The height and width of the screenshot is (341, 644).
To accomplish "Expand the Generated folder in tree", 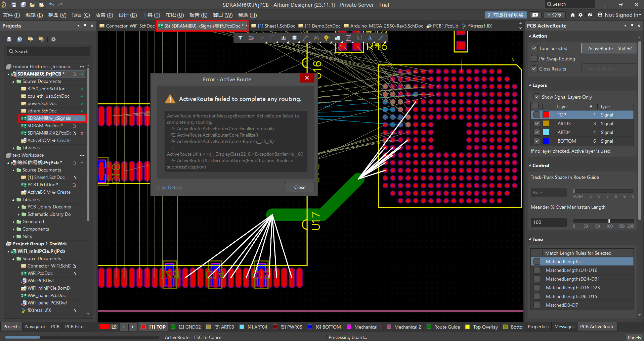I will (13, 222).
